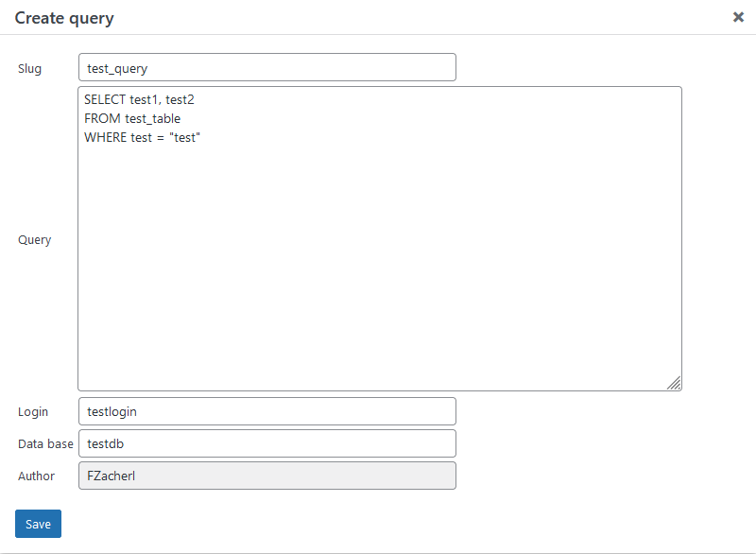Close the Create query dialog
Image resolution: width=756 pixels, height=554 pixels.
pyautogui.click(x=738, y=17)
